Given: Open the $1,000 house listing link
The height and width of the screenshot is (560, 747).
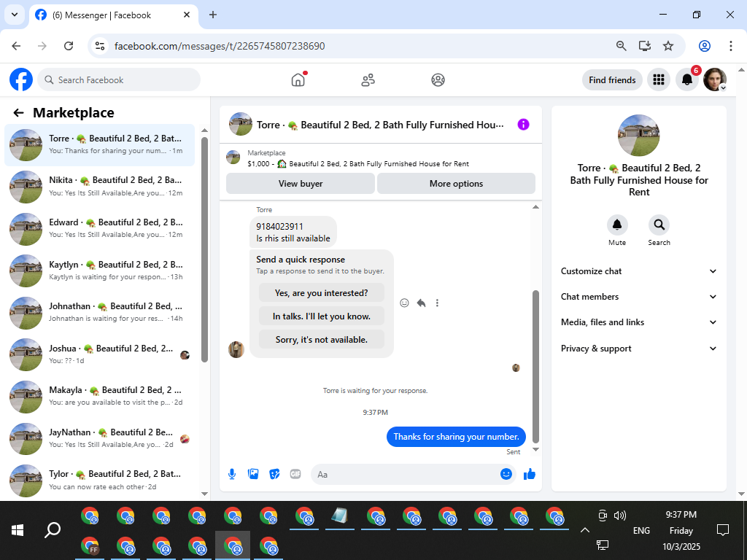Looking at the screenshot, I should click(358, 164).
